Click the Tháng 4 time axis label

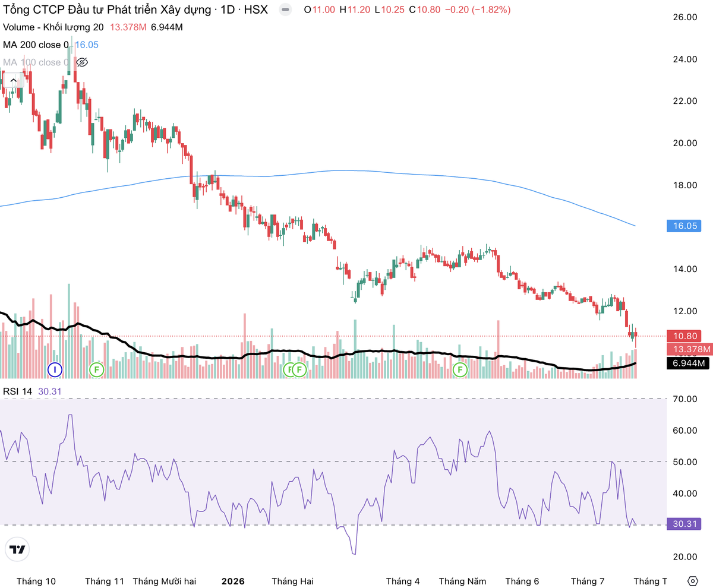click(x=403, y=581)
